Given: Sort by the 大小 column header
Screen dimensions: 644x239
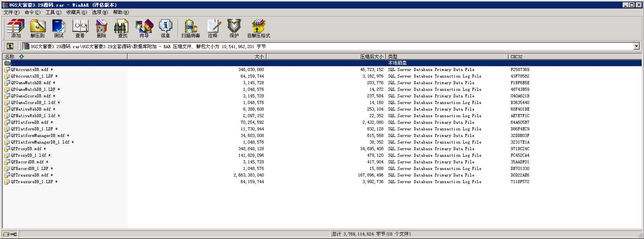Looking at the screenshot, I should tap(197, 57).
